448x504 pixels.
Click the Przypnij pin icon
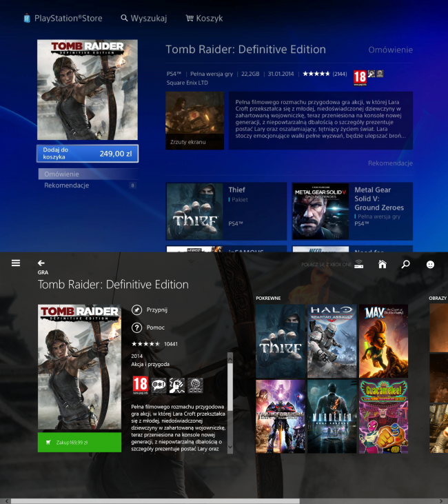[136, 310]
